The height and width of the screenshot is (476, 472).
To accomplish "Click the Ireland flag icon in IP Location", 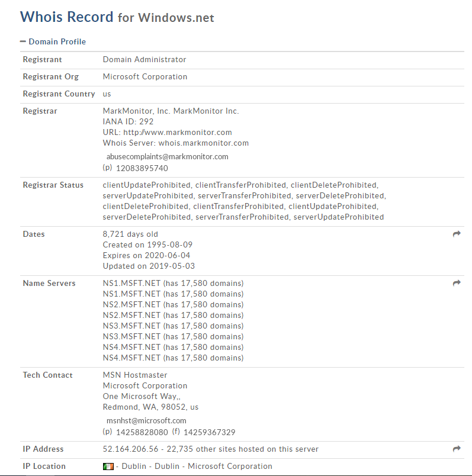I will [x=108, y=467].
